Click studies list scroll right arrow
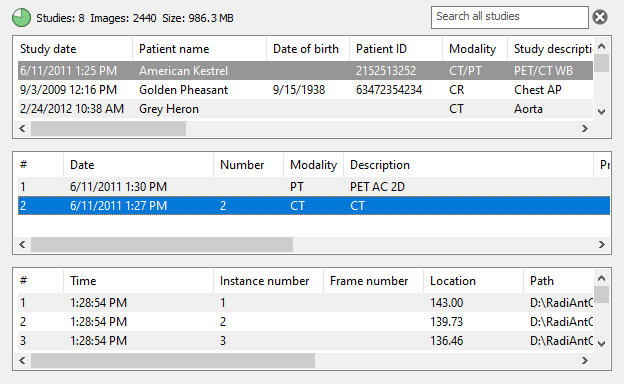 (x=585, y=129)
